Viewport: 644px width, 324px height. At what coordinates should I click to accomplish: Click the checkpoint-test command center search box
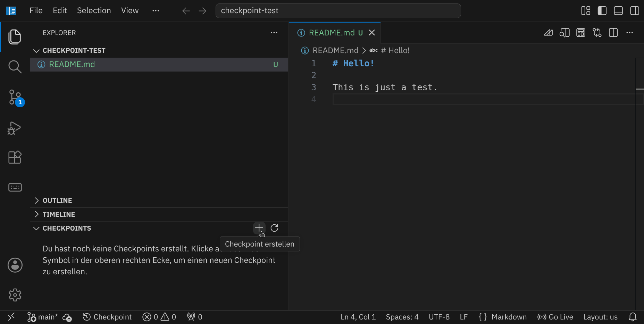click(338, 11)
